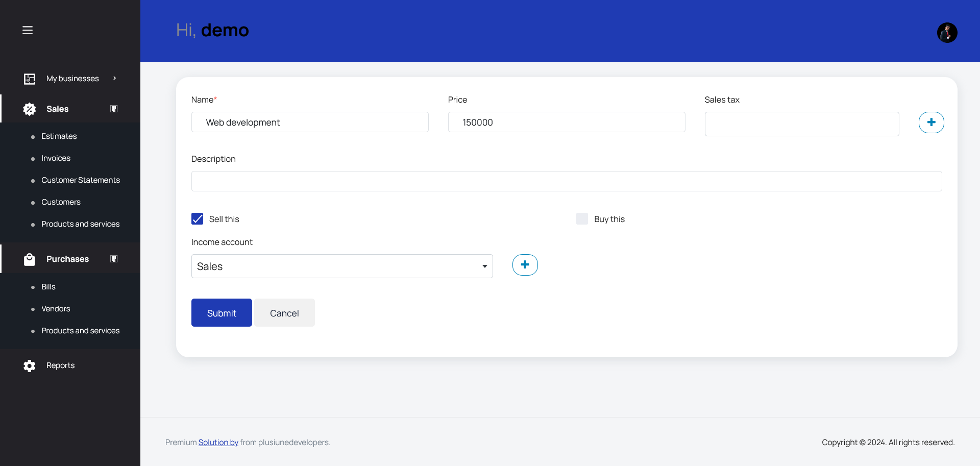Image resolution: width=980 pixels, height=466 pixels.
Task: Select Customer Statements in the sidebar
Action: (x=80, y=180)
